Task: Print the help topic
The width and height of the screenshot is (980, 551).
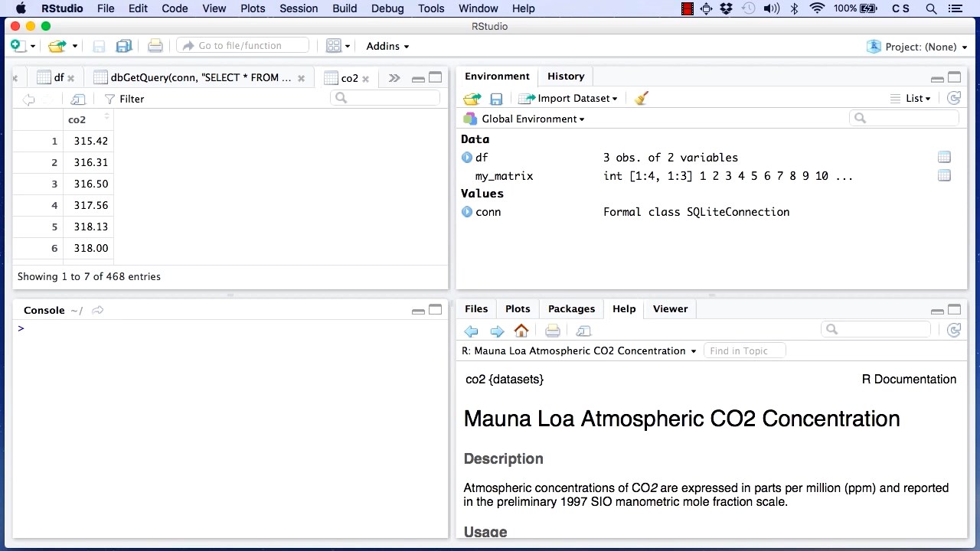Action: tap(553, 331)
